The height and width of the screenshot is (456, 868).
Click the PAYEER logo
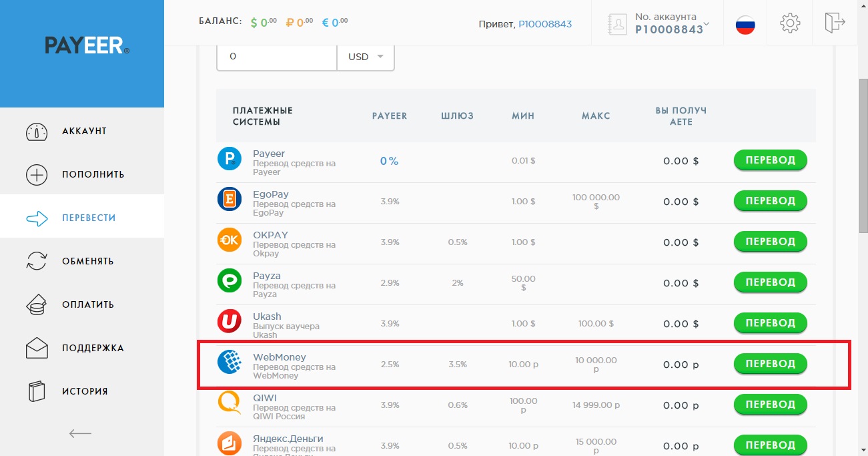[87, 45]
